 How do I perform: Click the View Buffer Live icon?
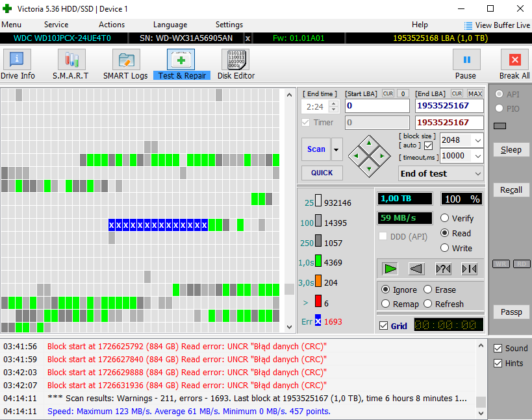click(468, 25)
